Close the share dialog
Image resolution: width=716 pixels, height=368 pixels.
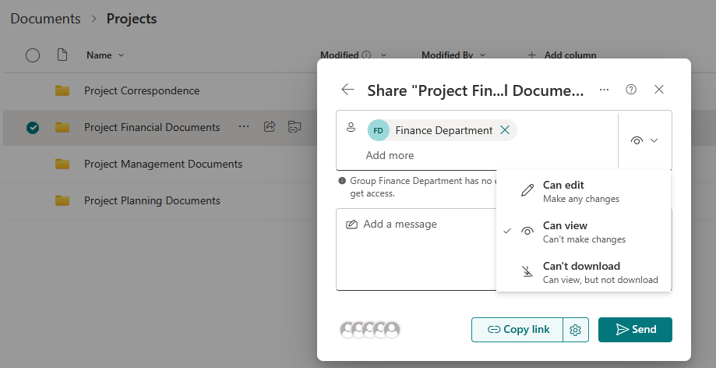click(659, 89)
